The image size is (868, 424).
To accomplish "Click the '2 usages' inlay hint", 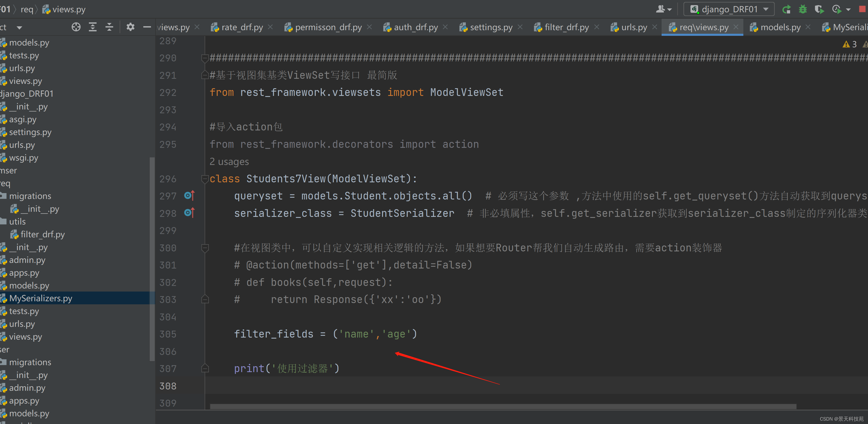I will coord(229,162).
